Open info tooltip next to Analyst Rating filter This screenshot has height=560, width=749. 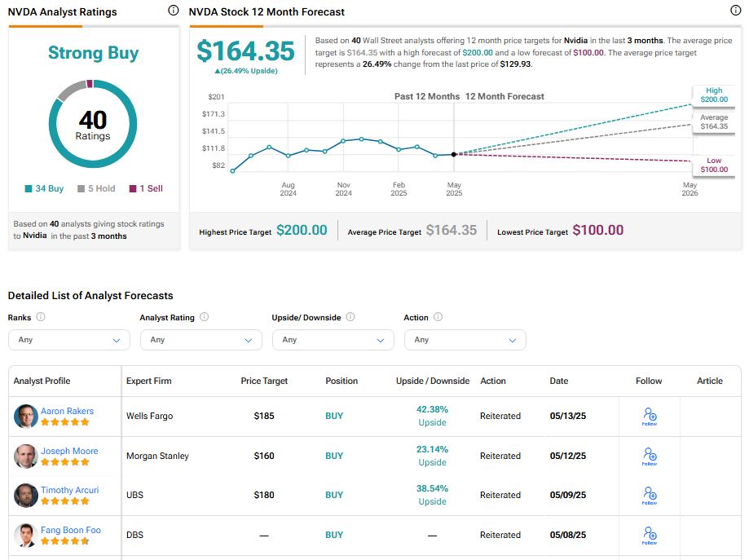[x=204, y=317]
